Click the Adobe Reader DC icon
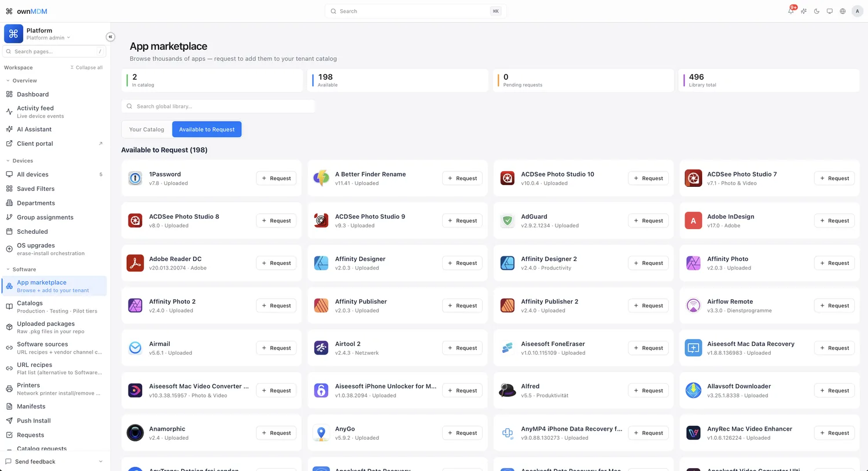 coord(135,263)
